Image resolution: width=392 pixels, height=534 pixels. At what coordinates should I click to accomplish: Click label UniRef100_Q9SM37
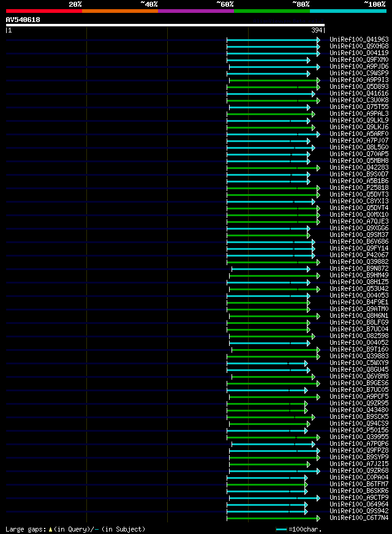[x=359, y=235]
